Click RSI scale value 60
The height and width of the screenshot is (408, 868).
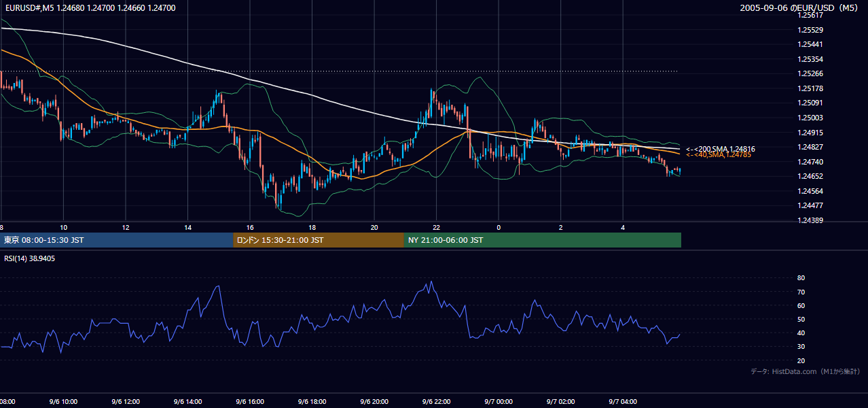point(801,306)
